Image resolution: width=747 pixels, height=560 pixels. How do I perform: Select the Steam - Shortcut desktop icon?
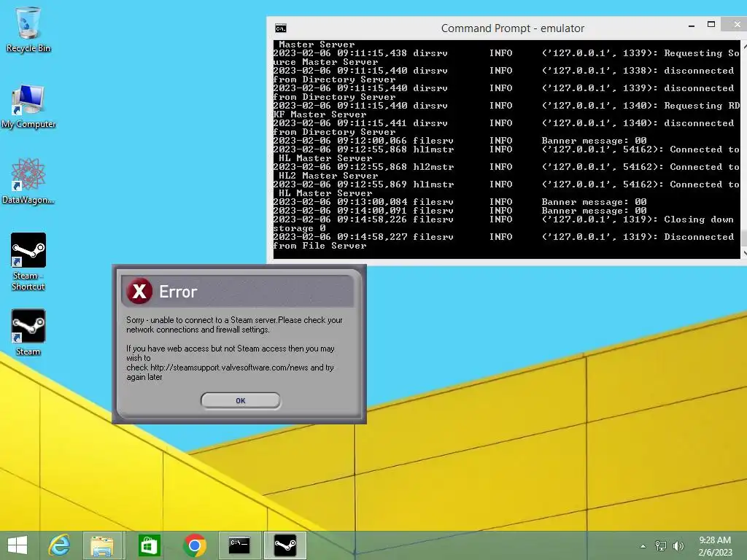[x=28, y=262]
